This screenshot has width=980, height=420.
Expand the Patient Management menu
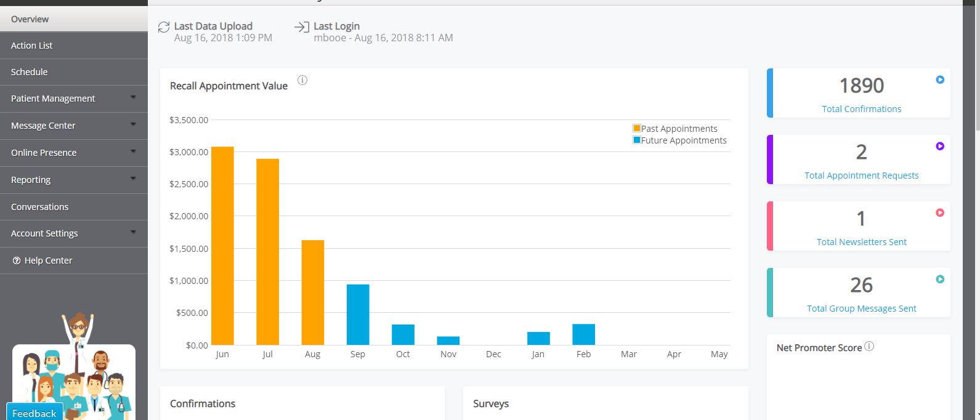pos(133,98)
